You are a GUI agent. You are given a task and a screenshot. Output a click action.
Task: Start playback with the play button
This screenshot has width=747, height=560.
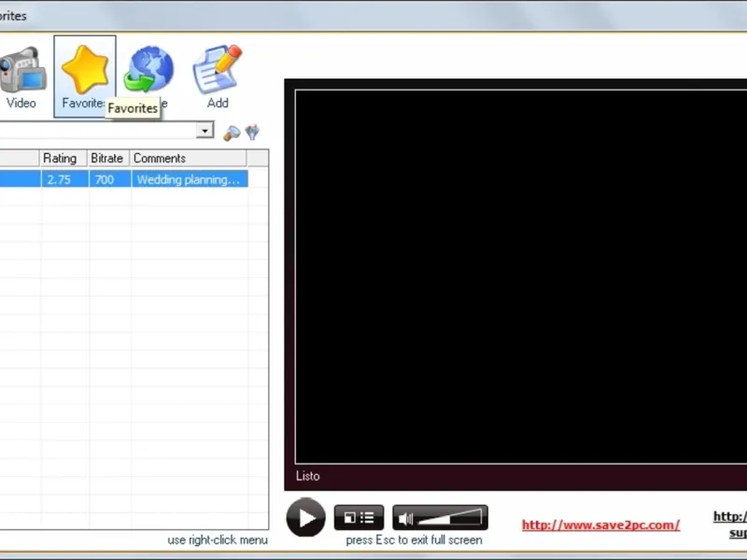tap(306, 517)
